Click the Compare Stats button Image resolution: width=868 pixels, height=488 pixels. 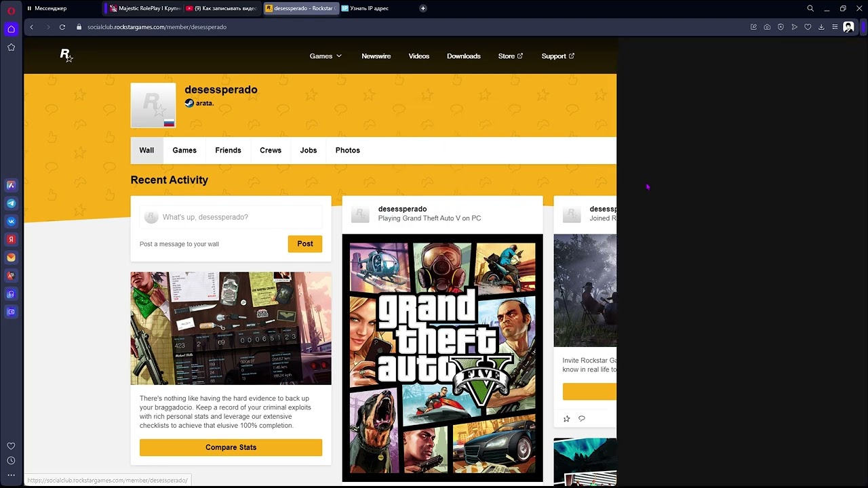click(231, 447)
